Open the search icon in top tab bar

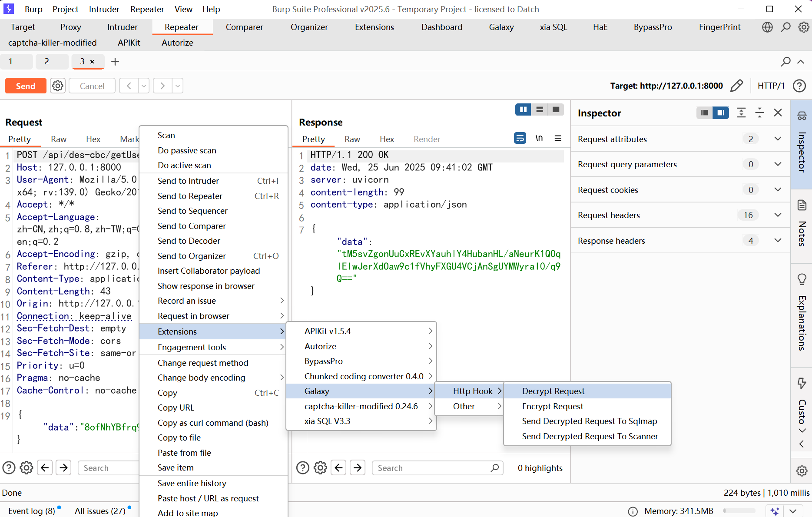(x=786, y=27)
